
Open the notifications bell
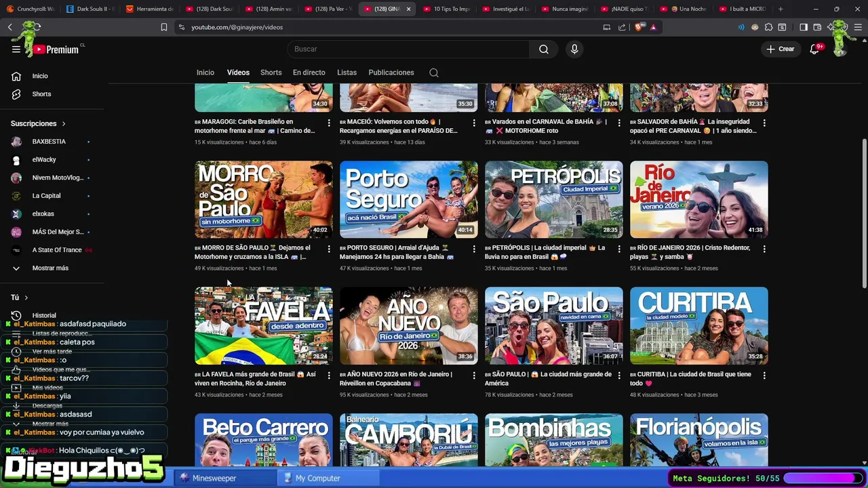click(x=814, y=49)
